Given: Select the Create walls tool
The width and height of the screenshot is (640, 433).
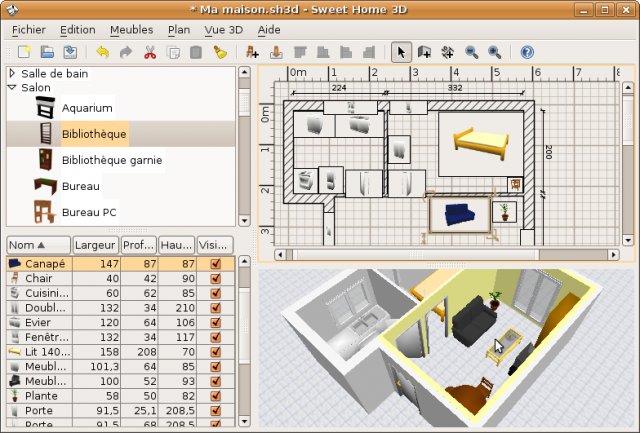Looking at the screenshot, I should click(x=424, y=52).
